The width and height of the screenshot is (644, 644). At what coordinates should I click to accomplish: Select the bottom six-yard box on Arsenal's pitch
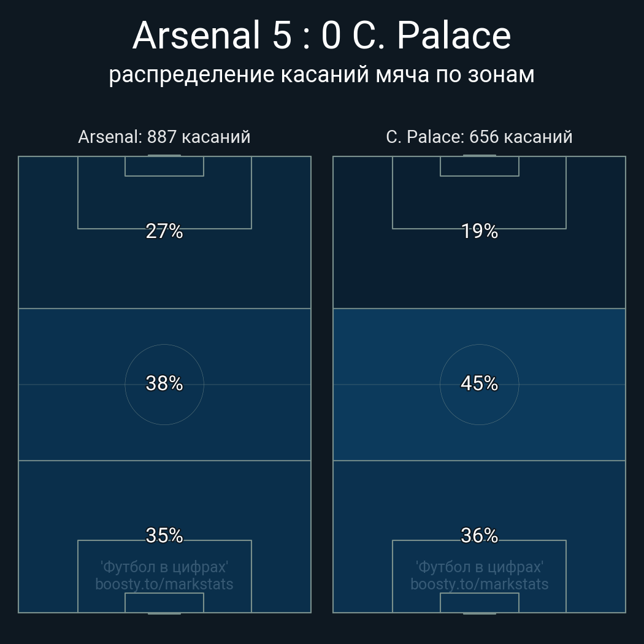[164, 602]
